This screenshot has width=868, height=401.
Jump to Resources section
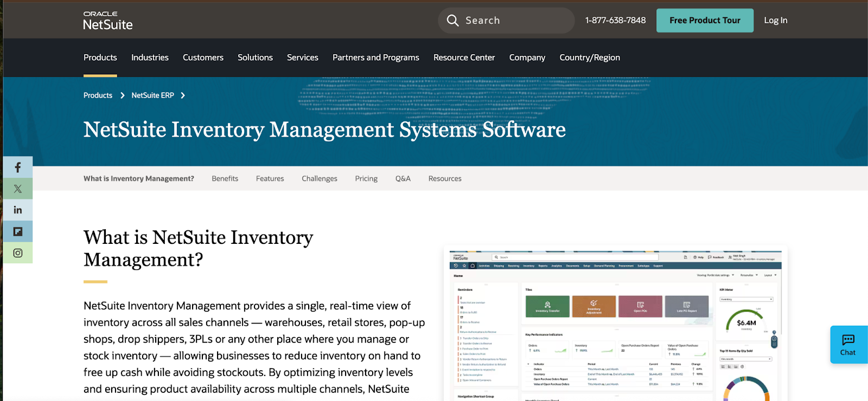445,178
